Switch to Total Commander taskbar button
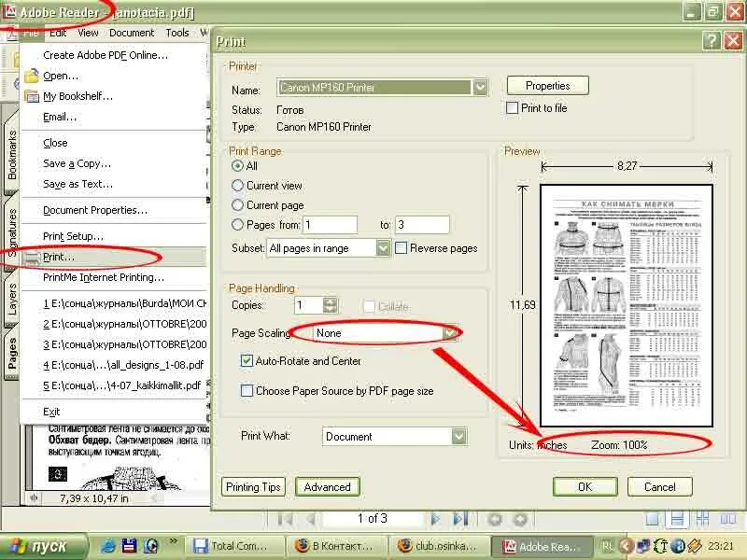 coord(235,546)
